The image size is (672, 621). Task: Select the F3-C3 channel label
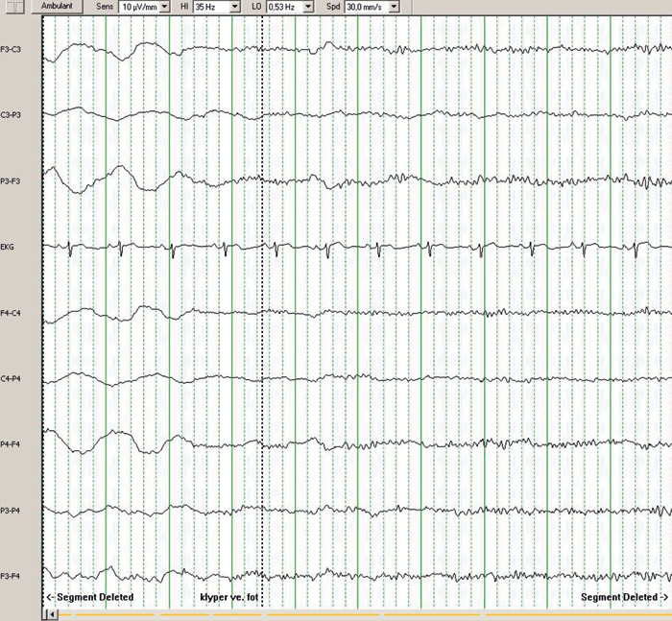coord(12,49)
